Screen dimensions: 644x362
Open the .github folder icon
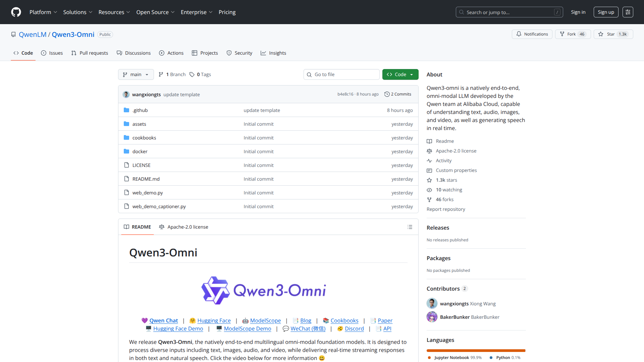pos(126,110)
